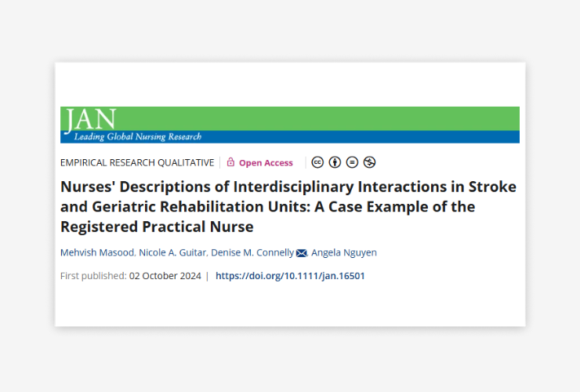Click the No Derivatives equals-sign icon
The width and height of the screenshot is (580, 392).
pos(352,162)
